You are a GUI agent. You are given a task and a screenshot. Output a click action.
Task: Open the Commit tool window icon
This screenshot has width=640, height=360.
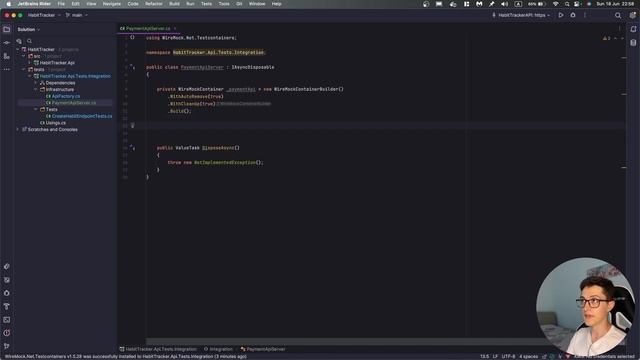pos(7,42)
